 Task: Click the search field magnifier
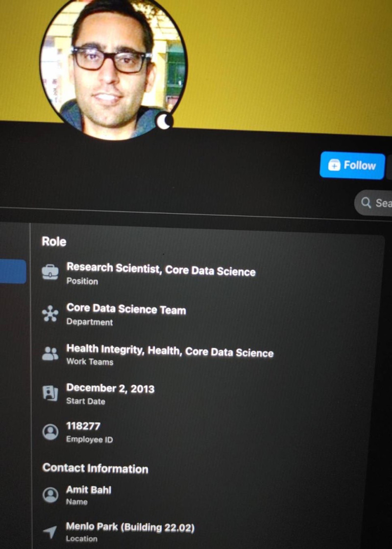tap(366, 202)
